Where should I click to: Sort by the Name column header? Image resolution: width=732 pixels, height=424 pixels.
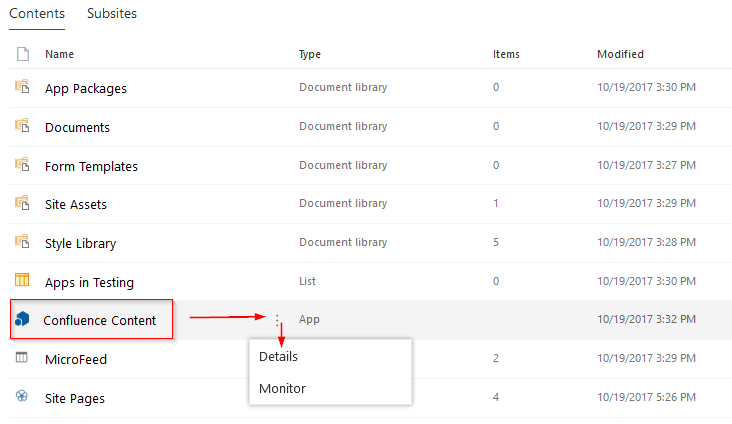coord(60,54)
